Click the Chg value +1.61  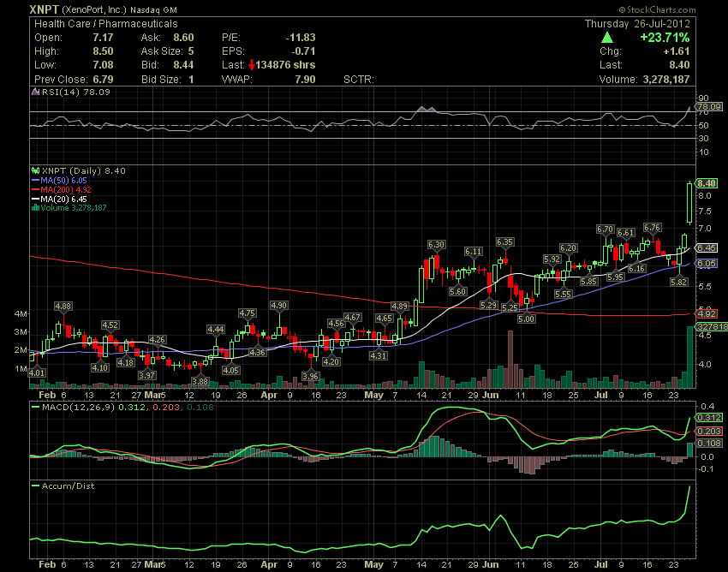[677, 51]
